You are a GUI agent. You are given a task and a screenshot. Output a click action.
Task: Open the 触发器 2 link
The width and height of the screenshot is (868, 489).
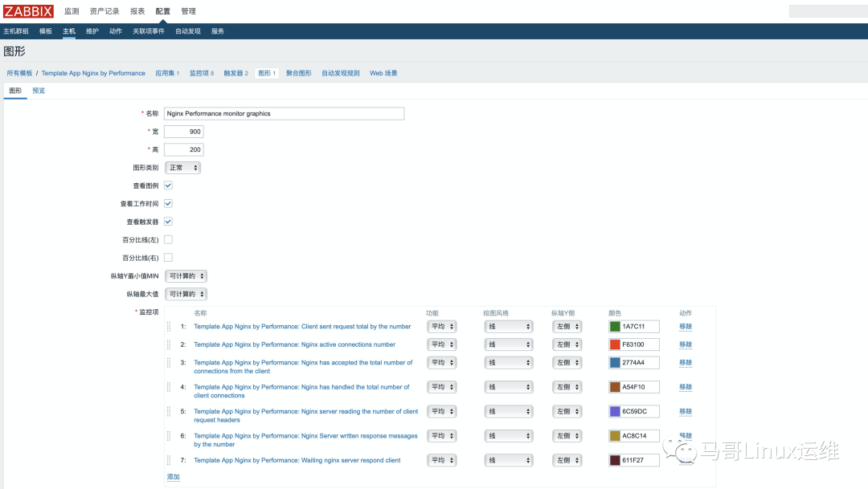tap(235, 73)
